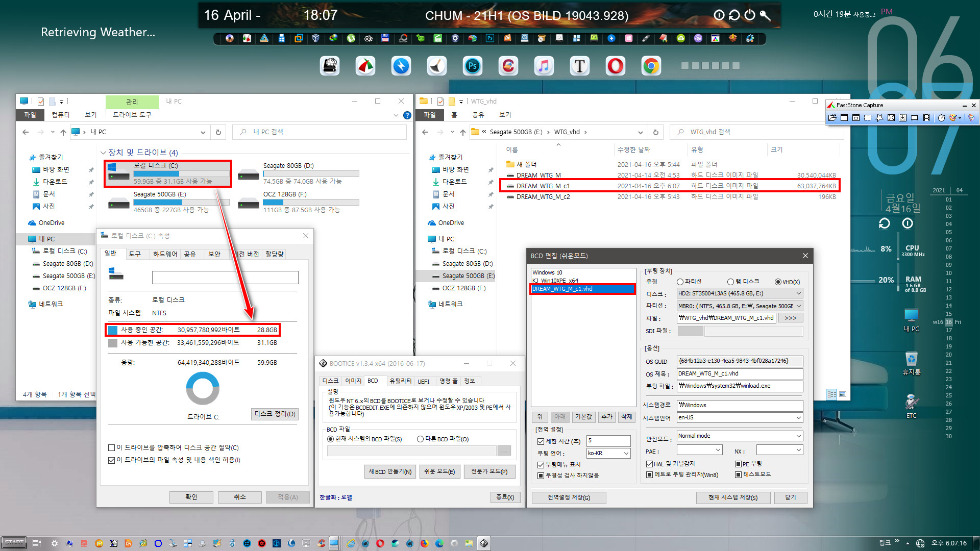980x551 pixels.
Task: Click 현재 시스템 저장(S) button
Action: (732, 497)
